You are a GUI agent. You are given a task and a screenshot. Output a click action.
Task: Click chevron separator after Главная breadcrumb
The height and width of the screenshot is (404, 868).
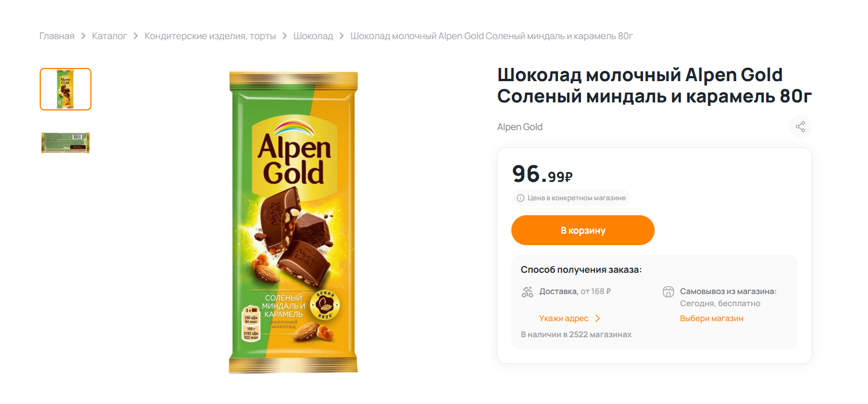point(83,36)
